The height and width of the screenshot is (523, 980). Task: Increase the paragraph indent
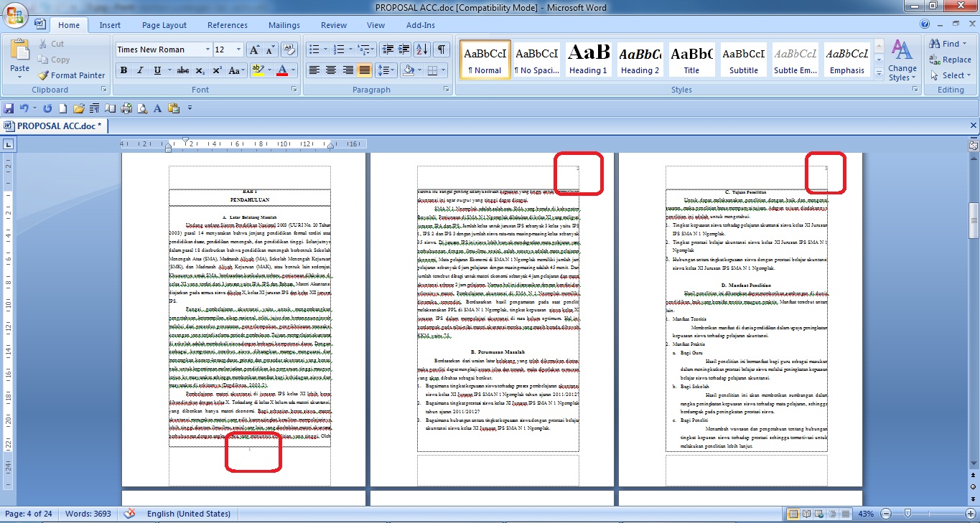pyautogui.click(x=404, y=50)
